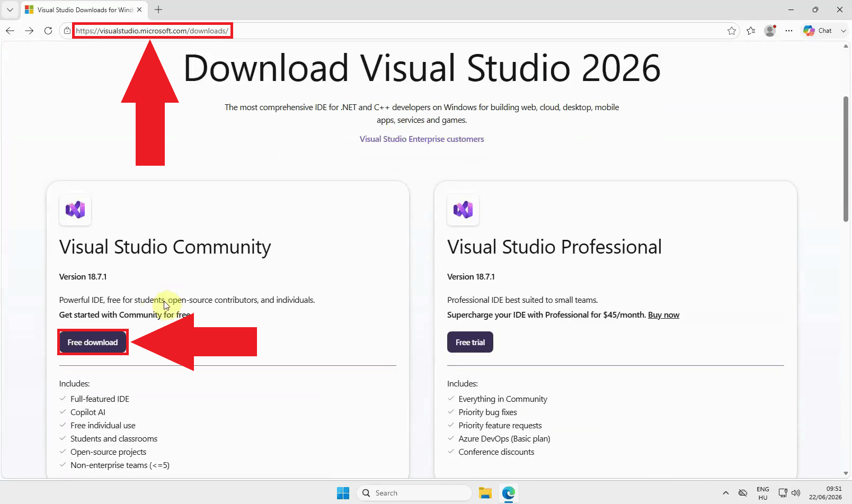
Task: Go back to the previous page
Action: pos(10,31)
